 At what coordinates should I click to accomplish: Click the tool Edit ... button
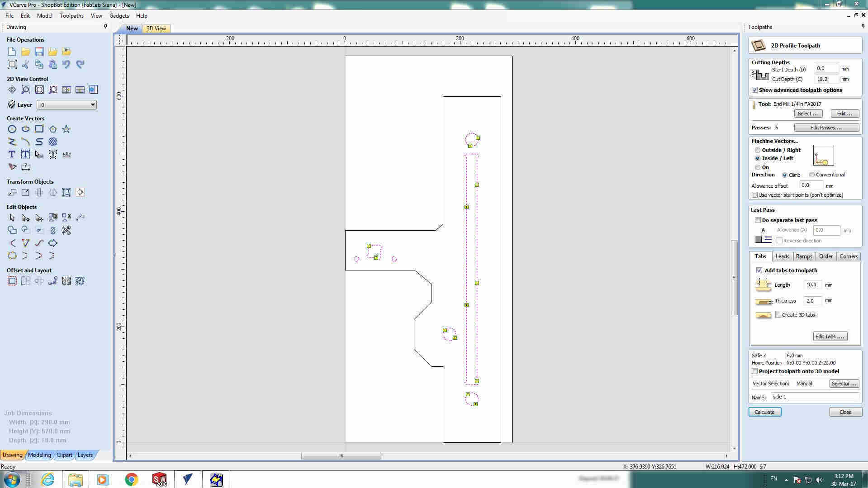[844, 114]
